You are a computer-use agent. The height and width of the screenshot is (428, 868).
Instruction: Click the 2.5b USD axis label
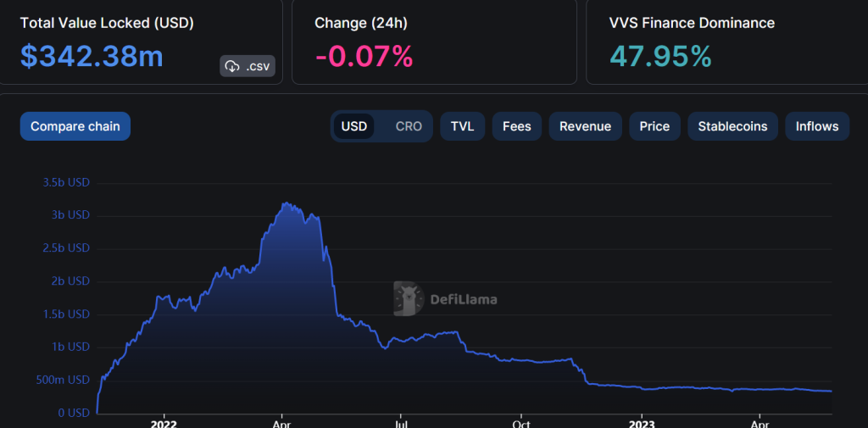[x=66, y=248]
